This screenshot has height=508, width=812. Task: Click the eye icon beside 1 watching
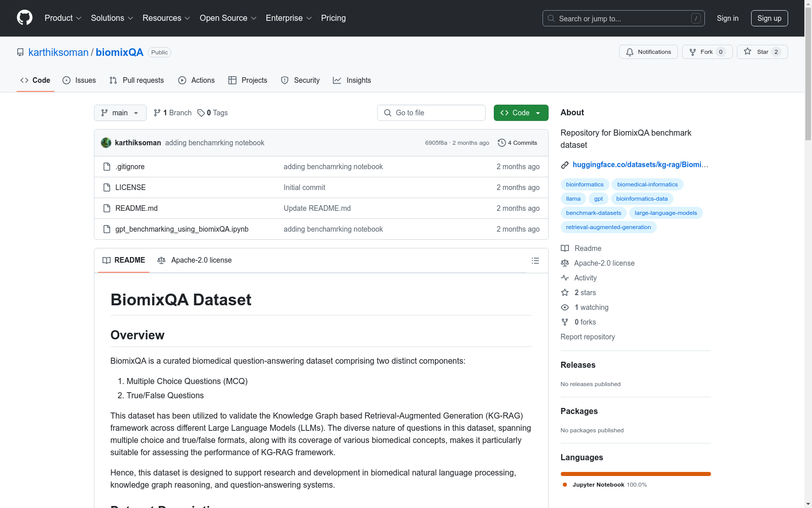(x=565, y=307)
